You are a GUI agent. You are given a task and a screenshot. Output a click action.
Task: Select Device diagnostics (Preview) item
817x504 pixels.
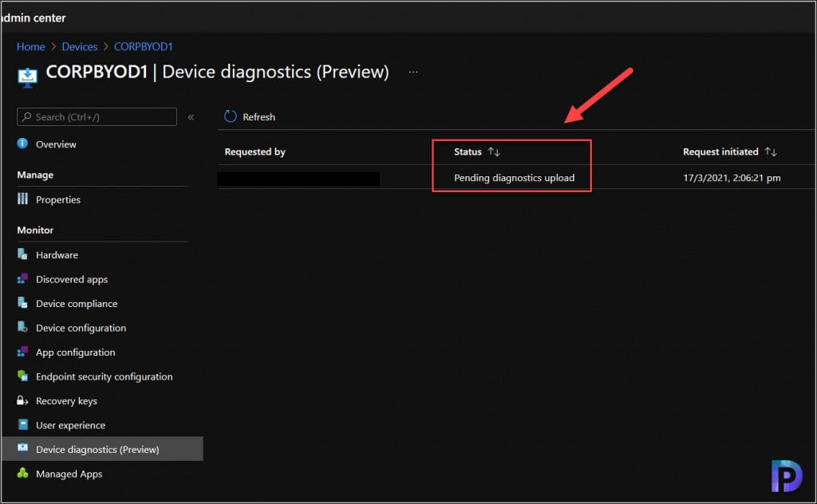click(x=102, y=449)
